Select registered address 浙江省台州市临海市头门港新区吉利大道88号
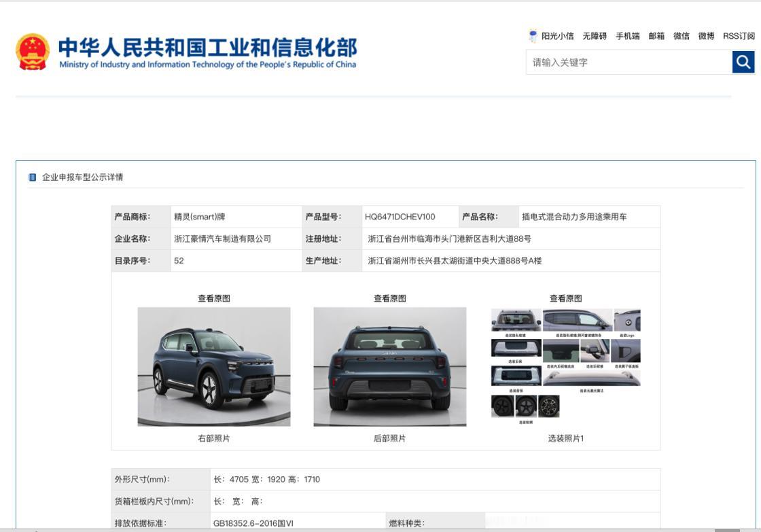 click(449, 238)
